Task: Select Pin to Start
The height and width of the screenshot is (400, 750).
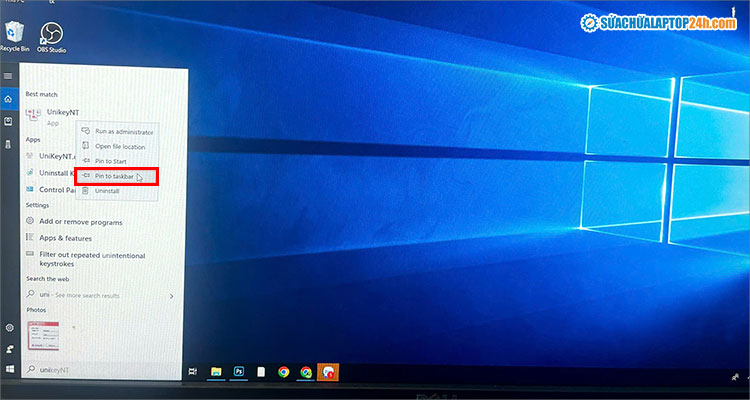Action: pyautogui.click(x=118, y=161)
